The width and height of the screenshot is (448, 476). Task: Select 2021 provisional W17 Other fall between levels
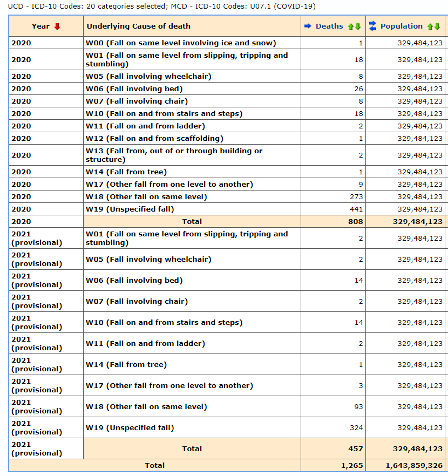(169, 385)
